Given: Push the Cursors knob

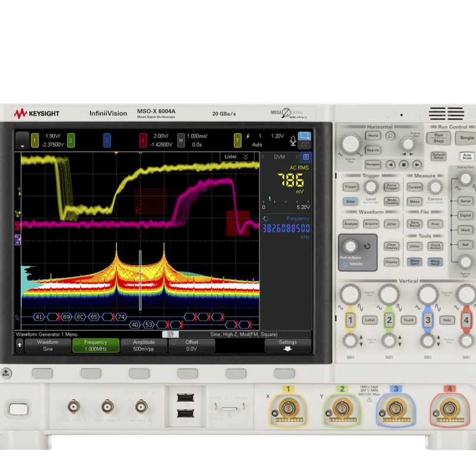Looking at the screenshot, I should tap(435, 187).
